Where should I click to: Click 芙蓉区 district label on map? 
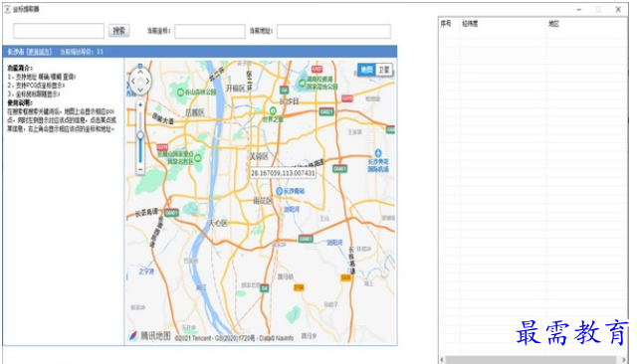click(259, 156)
